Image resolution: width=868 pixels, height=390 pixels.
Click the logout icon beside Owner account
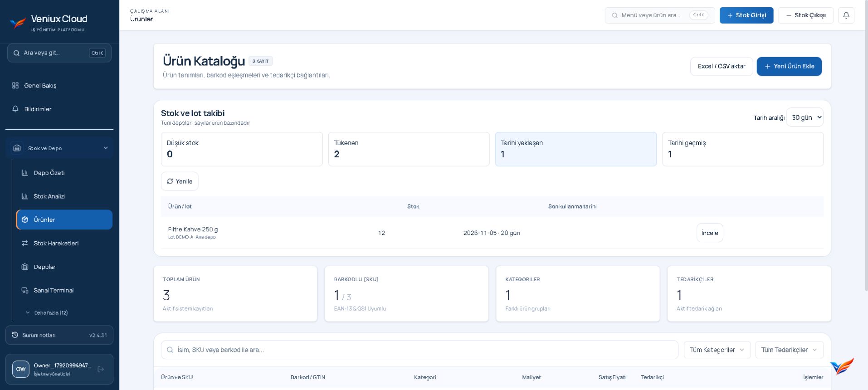pyautogui.click(x=101, y=369)
